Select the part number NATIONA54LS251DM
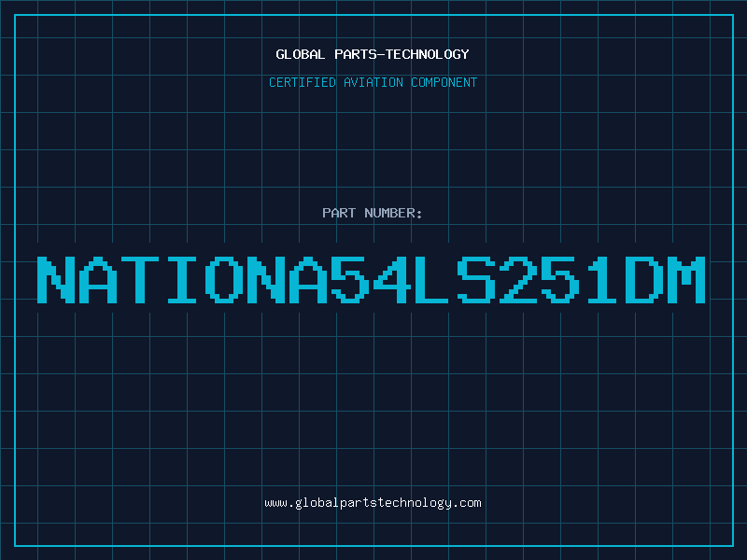Viewport: 747px width, 560px height. [371, 280]
